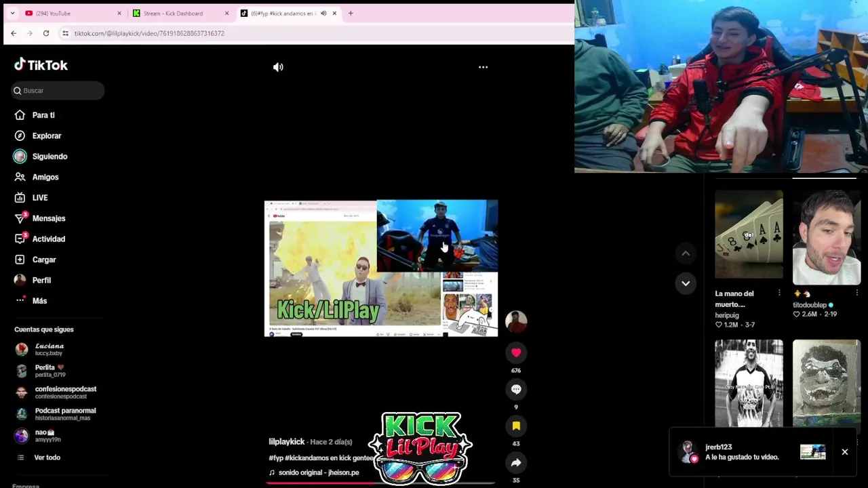Viewport: 868px width, 488px height.
Task: Like the video with heart icon
Action: (x=516, y=352)
